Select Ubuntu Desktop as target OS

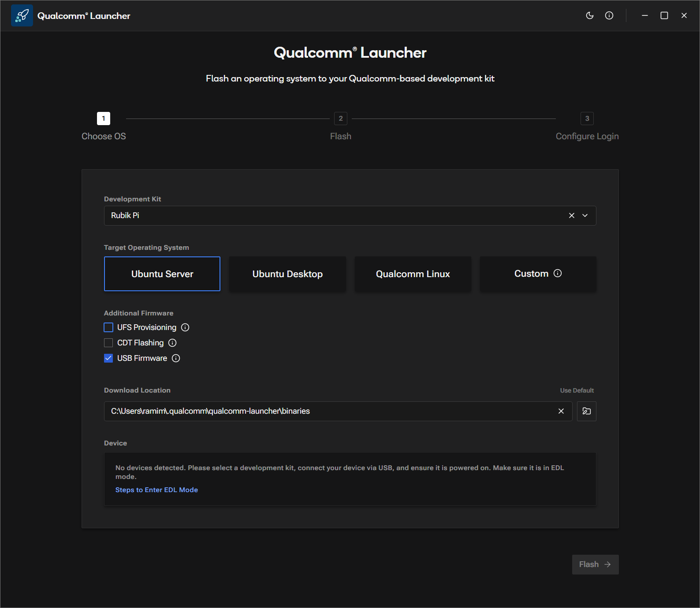coord(287,274)
